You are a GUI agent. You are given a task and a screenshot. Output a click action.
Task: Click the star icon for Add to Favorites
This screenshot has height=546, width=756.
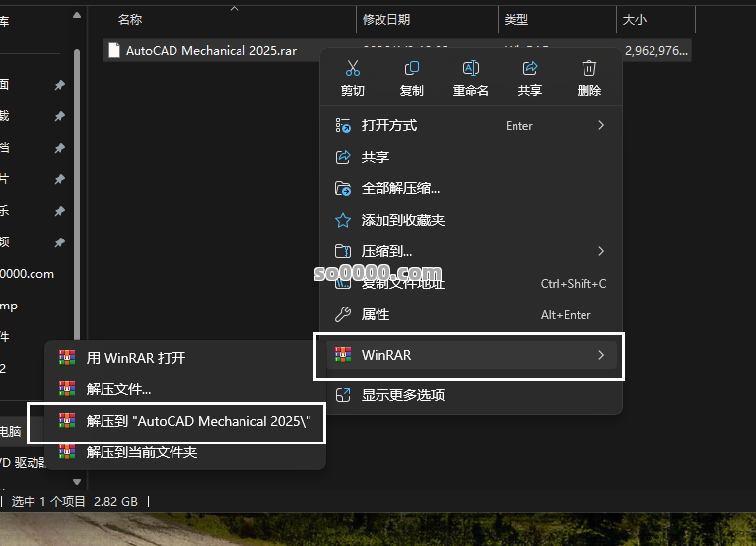343,220
